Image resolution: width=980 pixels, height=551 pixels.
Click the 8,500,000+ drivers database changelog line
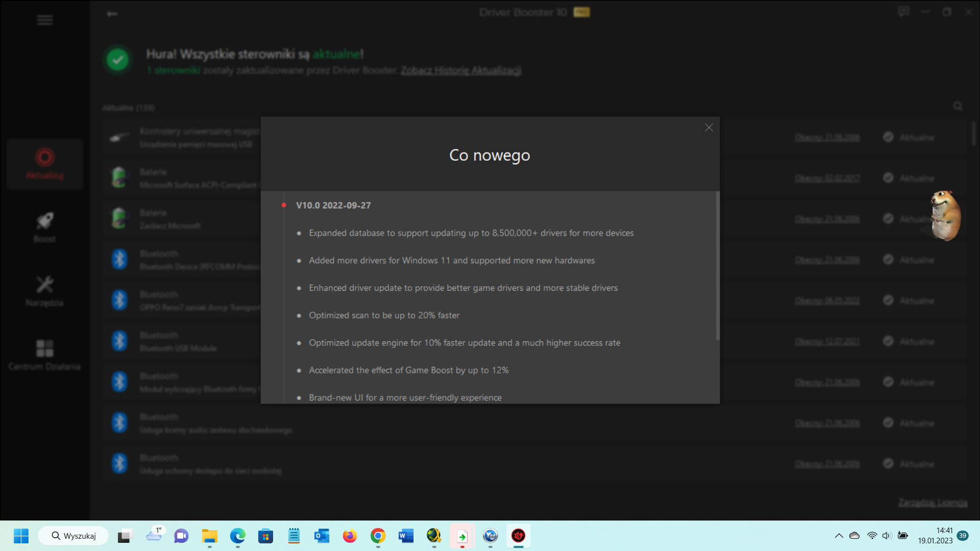pos(471,233)
